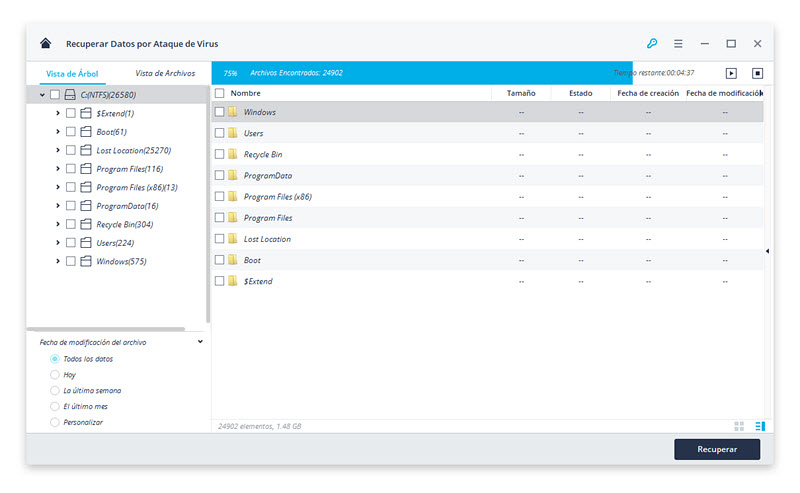Click the Windows folder icon in file list
This screenshot has height=493, width=800.
233,112
